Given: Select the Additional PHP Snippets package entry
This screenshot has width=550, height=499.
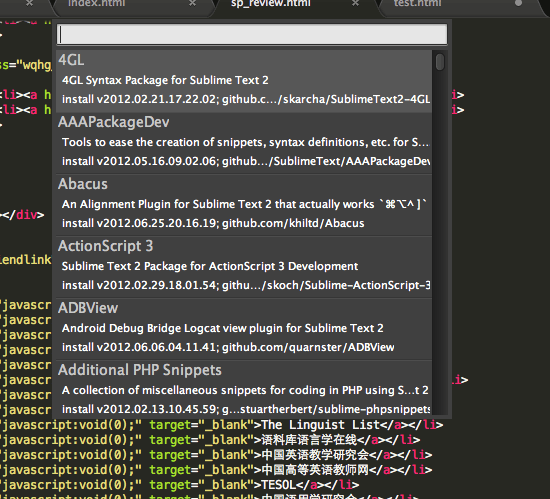Looking at the screenshot, I should point(244,389).
